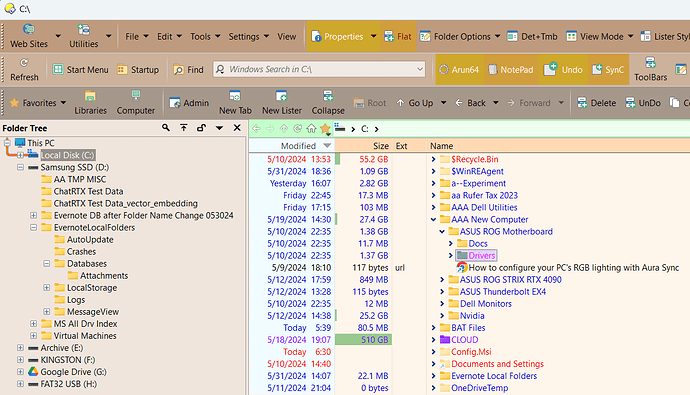Click the Back navigation button
This screenshot has width=690, height=395.
pos(470,103)
